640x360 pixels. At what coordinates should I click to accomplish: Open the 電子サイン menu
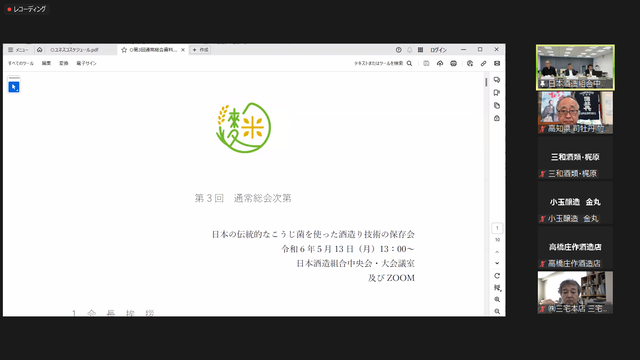tap(86, 63)
